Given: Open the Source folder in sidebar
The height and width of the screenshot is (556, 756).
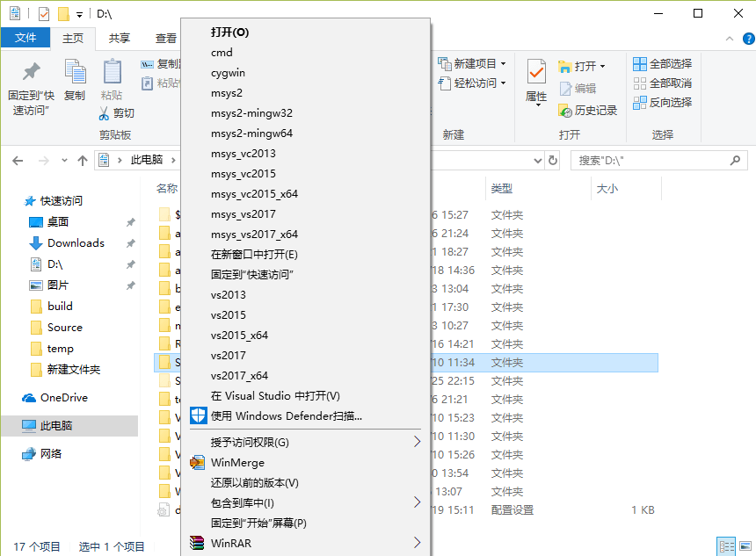Looking at the screenshot, I should 64,328.
